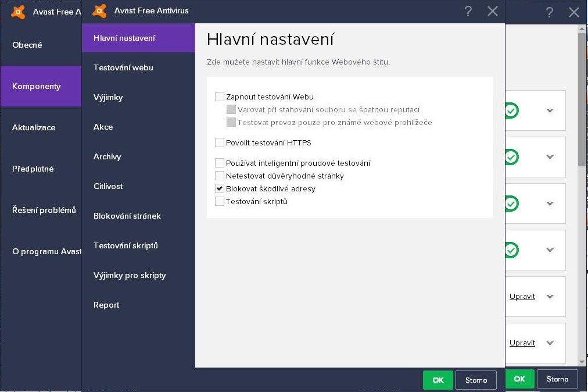Expand chevron beside second Upravit link

(550, 343)
